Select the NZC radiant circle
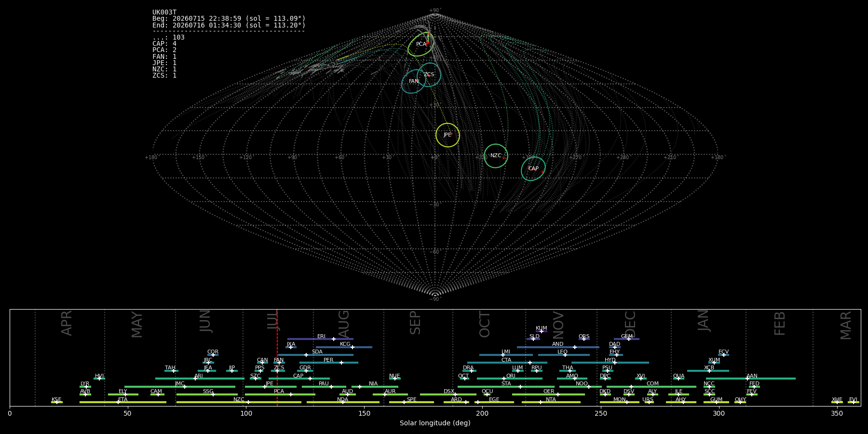The image size is (868, 434). 496,156
